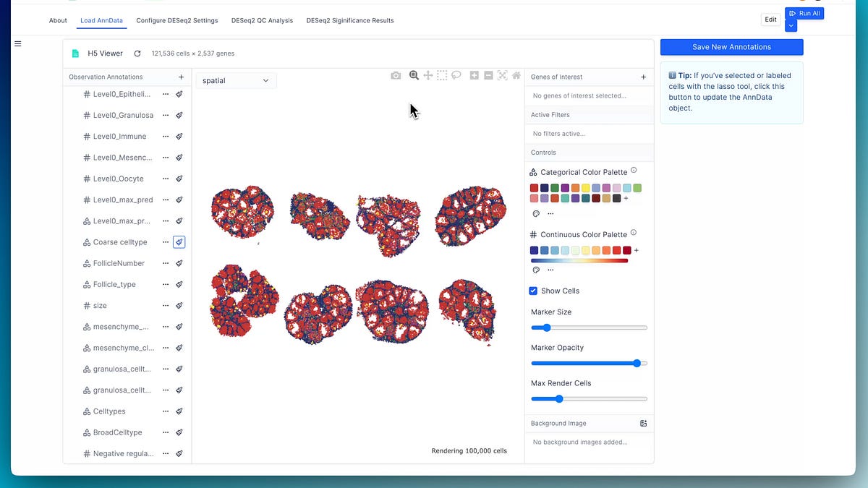This screenshot has height=488, width=868.
Task: Select the pan (four-arrow) tool
Action: (428, 75)
